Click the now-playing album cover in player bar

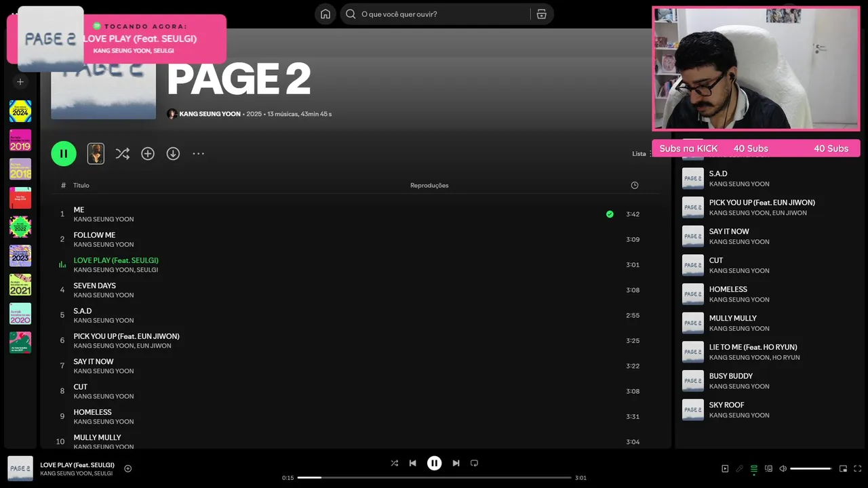pos(20,468)
